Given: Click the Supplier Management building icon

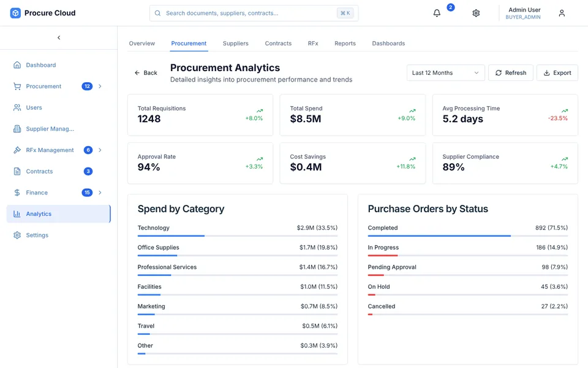Looking at the screenshot, I should [x=17, y=129].
